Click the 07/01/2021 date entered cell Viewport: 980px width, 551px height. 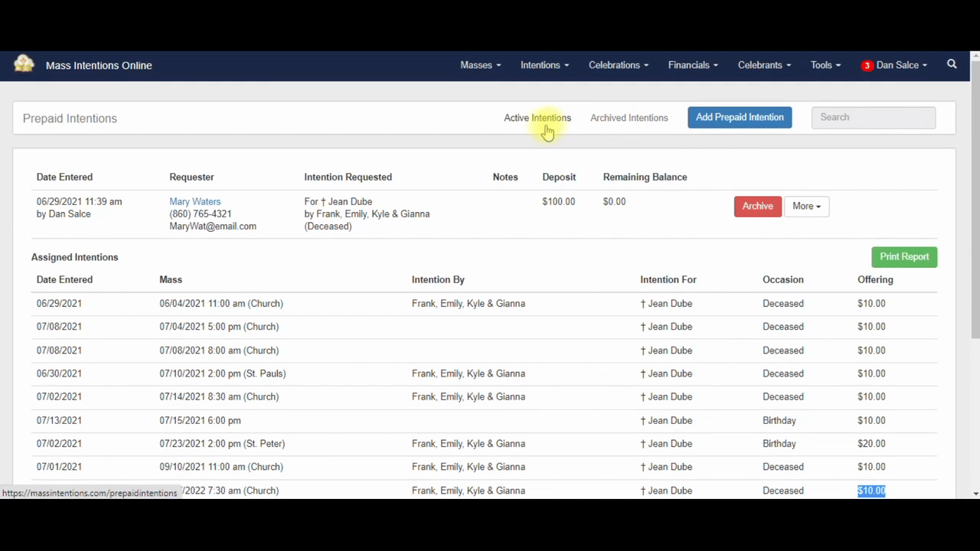[59, 466]
